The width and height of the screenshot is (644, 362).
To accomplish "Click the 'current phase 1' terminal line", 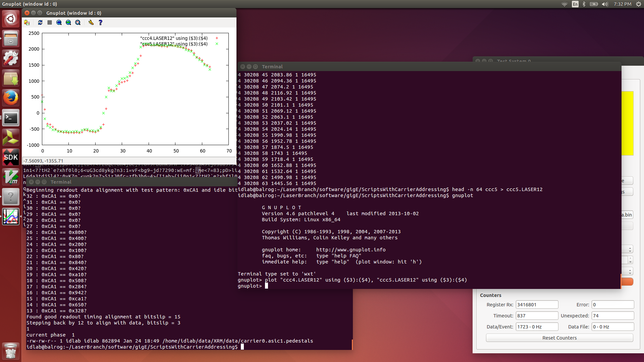I will pyautogui.click(x=50, y=335).
